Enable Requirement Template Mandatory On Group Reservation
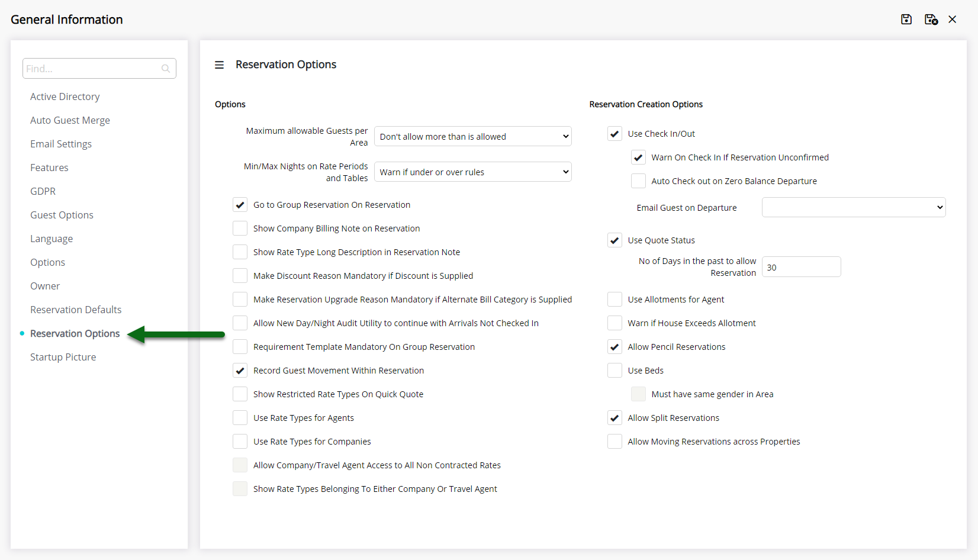978x560 pixels. (x=240, y=347)
